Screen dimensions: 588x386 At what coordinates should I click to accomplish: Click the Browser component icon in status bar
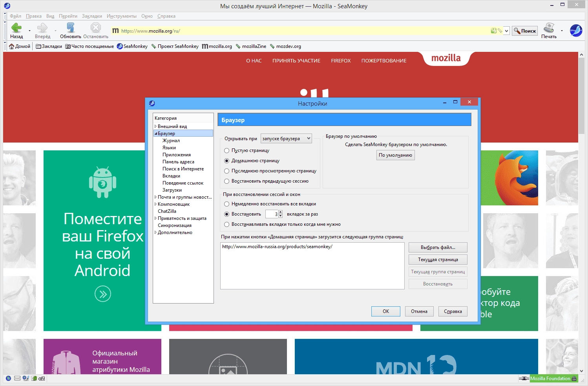[x=8, y=379]
